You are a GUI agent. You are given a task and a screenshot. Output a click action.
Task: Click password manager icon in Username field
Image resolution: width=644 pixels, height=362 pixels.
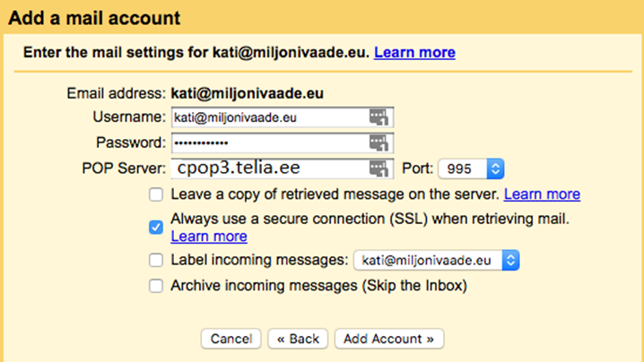click(x=379, y=117)
